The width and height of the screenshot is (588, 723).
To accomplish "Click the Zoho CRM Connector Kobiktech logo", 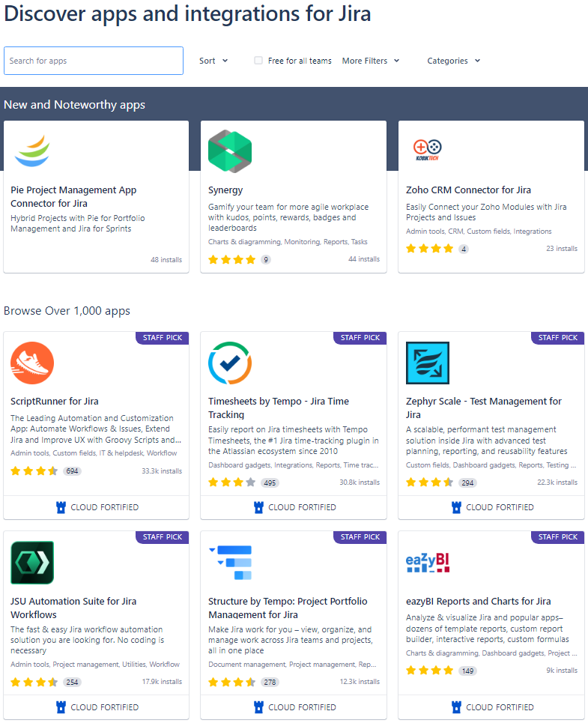I will 428,150.
